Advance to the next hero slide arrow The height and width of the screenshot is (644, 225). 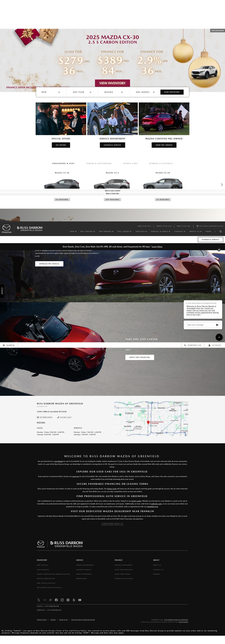pos(221,60)
